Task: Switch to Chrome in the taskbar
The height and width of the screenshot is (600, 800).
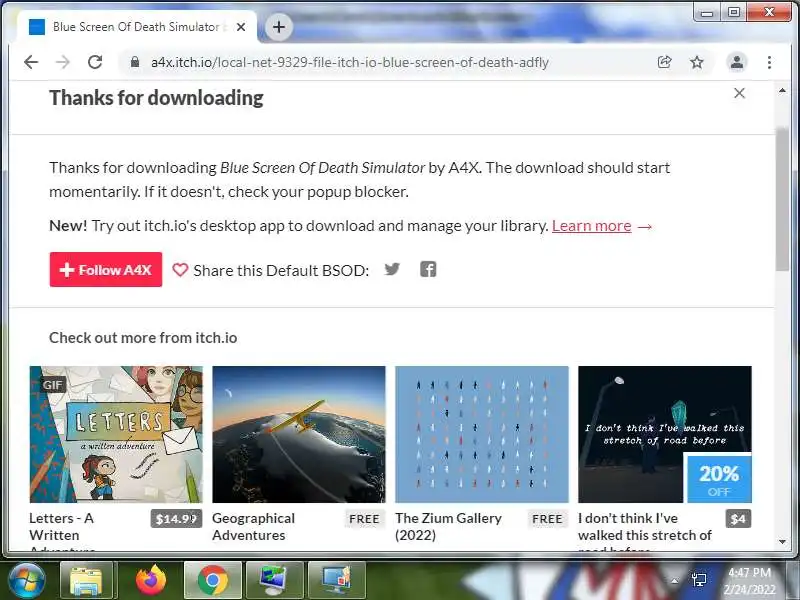Action: coord(213,581)
